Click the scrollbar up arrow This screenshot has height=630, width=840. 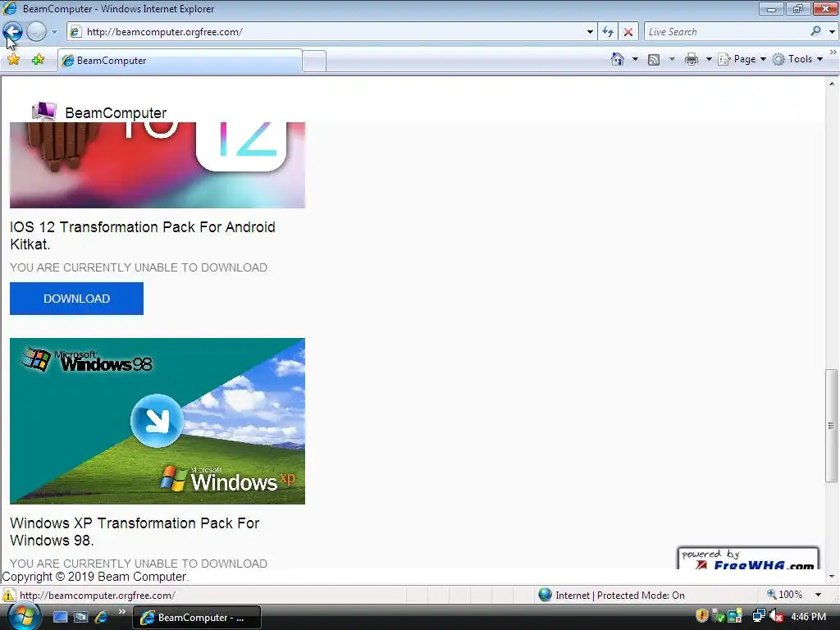832,84
